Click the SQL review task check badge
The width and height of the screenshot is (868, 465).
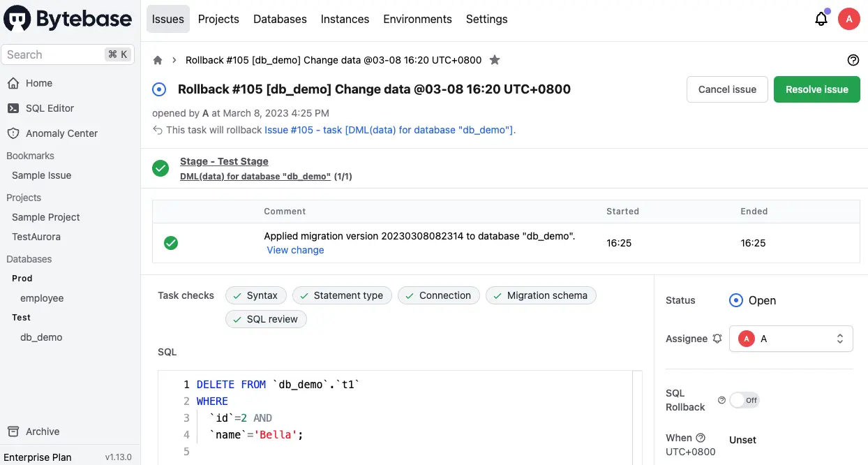(266, 319)
